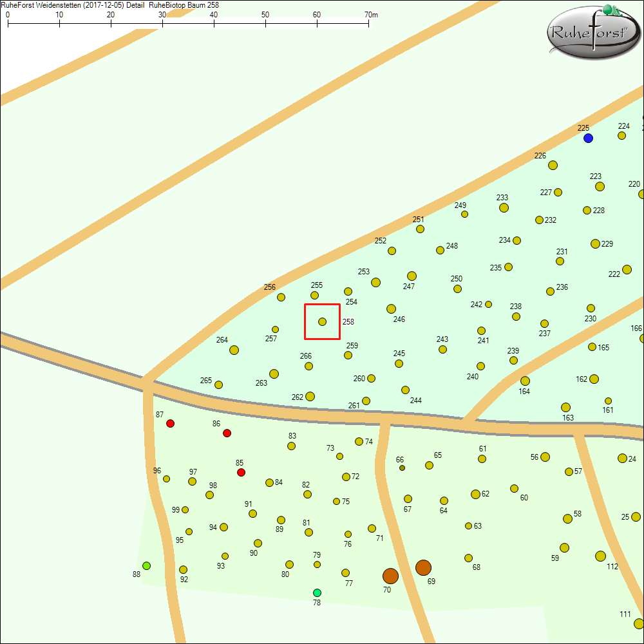Click the large orange tree marker 69

click(423, 567)
